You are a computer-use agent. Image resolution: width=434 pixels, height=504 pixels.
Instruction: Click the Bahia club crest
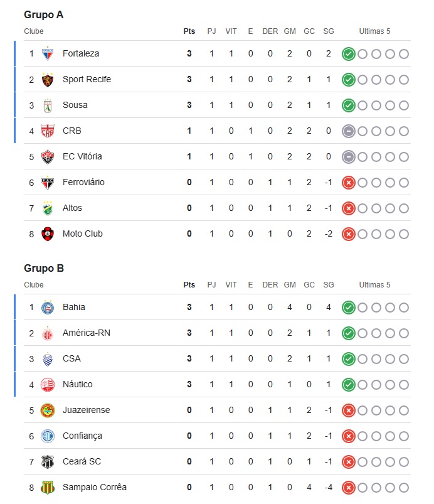pyautogui.click(x=48, y=308)
